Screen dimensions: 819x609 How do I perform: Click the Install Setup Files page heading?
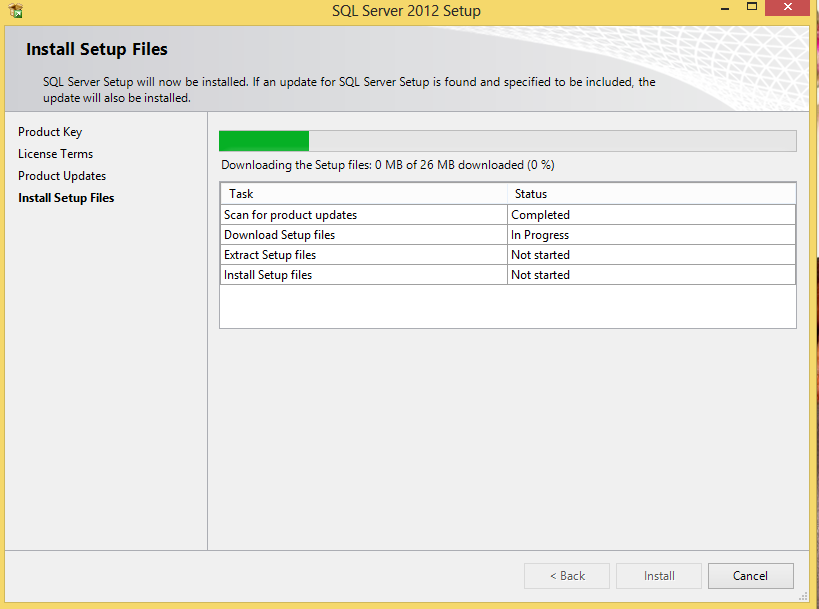(x=97, y=49)
